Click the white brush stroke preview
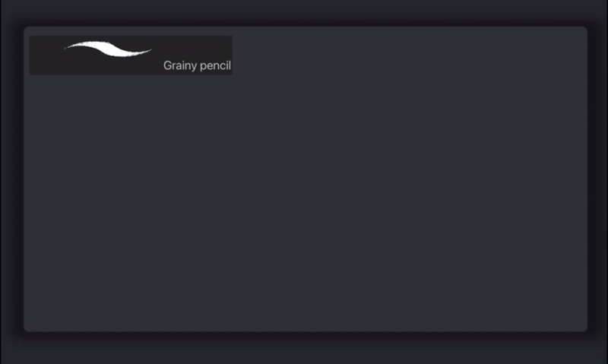Screen dimensions: 608x364 (x=108, y=49)
